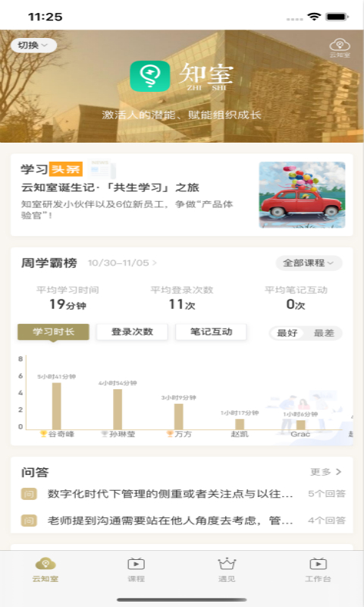Open article 云知室诞生记·「共生学习」之旅
The width and height of the screenshot is (364, 607).
(110, 187)
